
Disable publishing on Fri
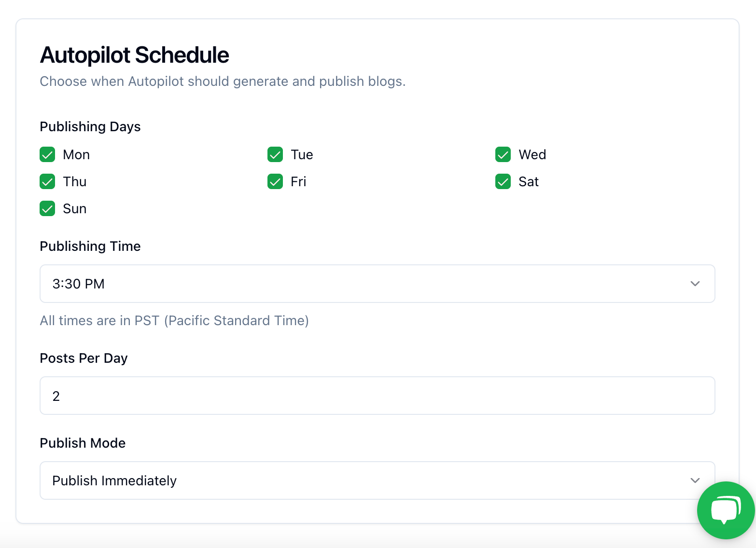tap(275, 182)
